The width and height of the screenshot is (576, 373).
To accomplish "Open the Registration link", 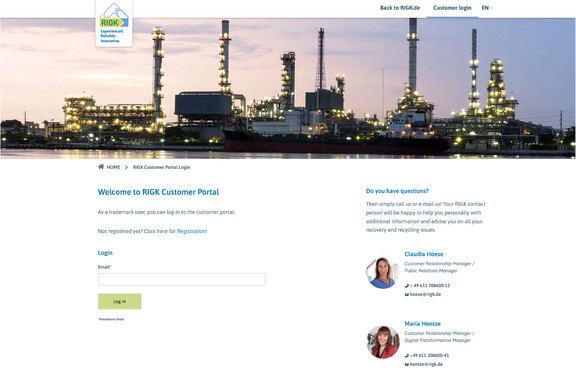I will (x=192, y=231).
